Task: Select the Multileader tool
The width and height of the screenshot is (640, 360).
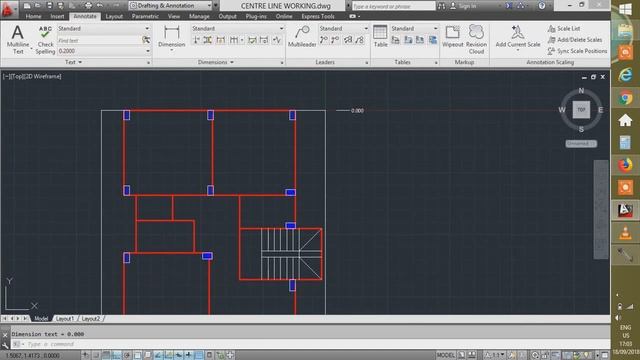Action: coord(302,37)
